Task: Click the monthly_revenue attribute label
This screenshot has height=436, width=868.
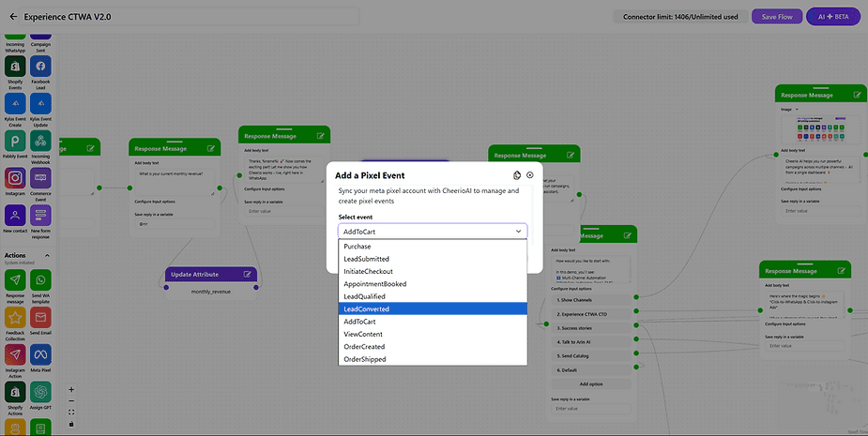Action: [211, 292]
